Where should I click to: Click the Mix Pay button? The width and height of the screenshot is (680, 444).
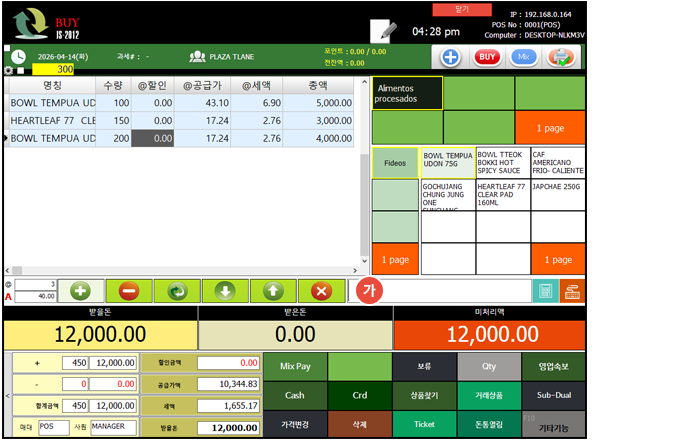point(295,366)
